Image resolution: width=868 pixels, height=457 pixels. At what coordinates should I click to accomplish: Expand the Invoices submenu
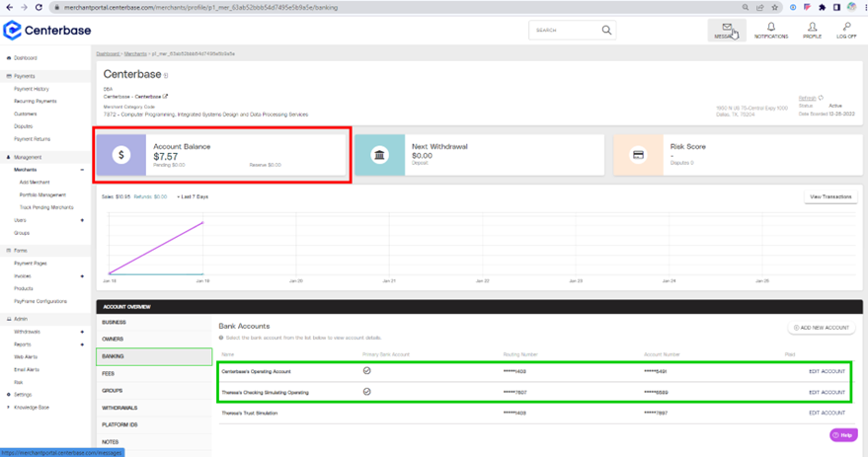point(82,276)
